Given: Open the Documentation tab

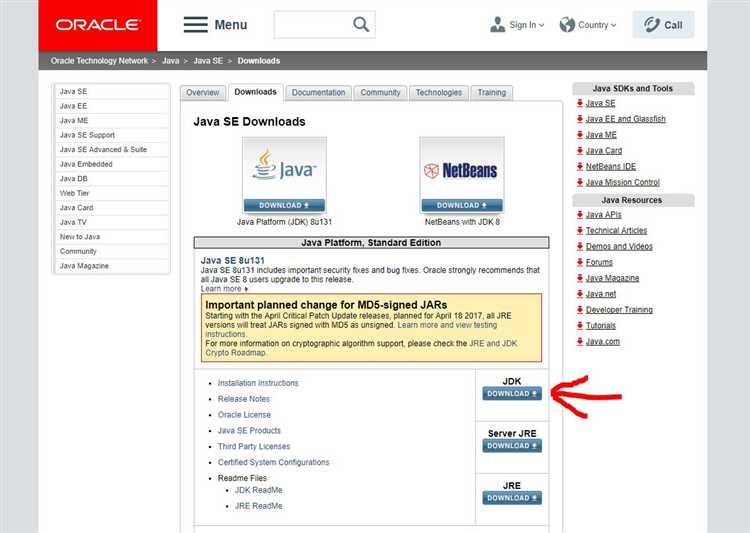Looking at the screenshot, I should click(319, 92).
